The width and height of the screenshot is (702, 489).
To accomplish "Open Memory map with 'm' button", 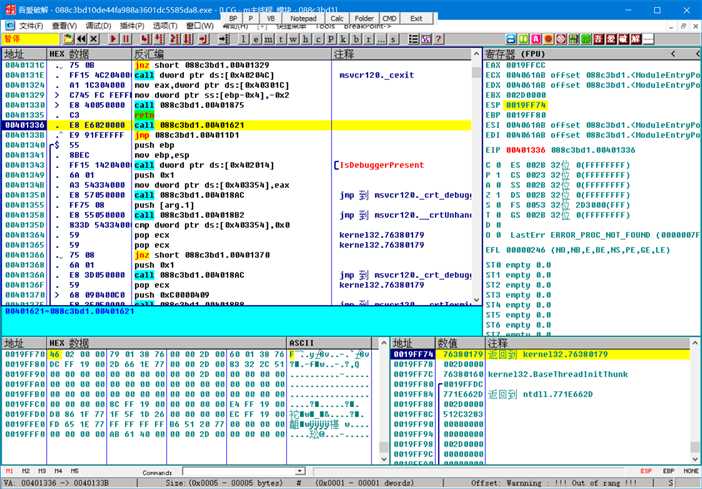I will pyautogui.click(x=268, y=39).
